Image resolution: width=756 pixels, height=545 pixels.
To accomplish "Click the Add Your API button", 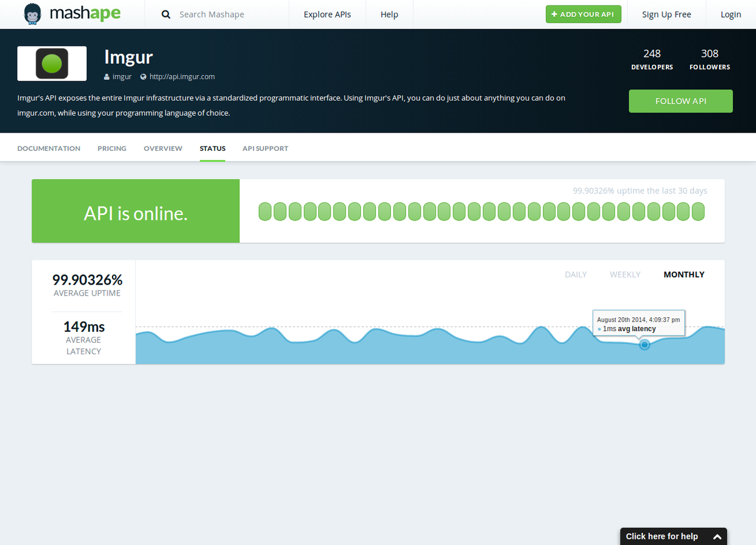I will (583, 15).
